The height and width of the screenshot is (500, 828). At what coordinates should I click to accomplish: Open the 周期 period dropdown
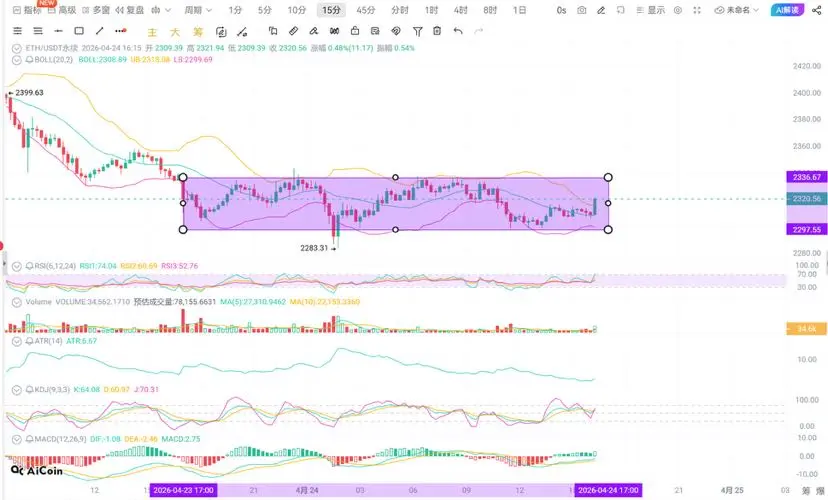pos(198,10)
